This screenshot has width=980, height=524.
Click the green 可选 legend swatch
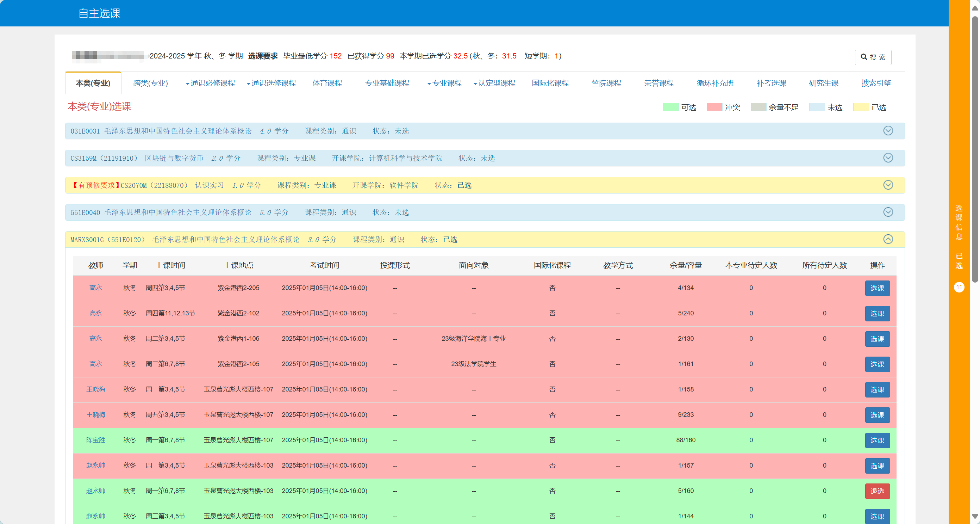(x=670, y=107)
